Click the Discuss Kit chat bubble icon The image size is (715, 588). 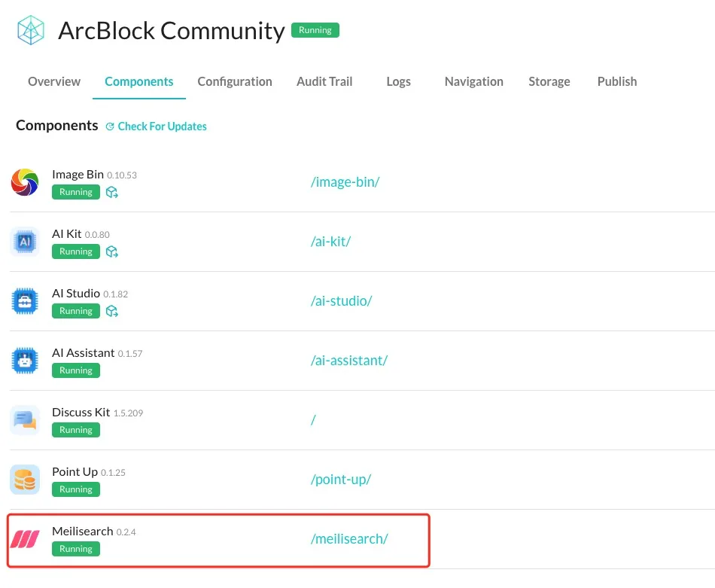25,419
